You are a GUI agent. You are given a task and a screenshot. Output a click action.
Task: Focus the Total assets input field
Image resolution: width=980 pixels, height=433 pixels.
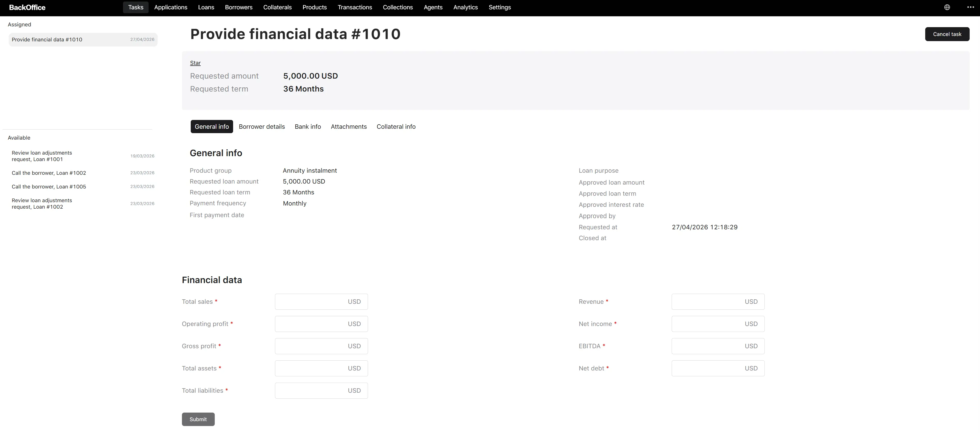coord(321,368)
